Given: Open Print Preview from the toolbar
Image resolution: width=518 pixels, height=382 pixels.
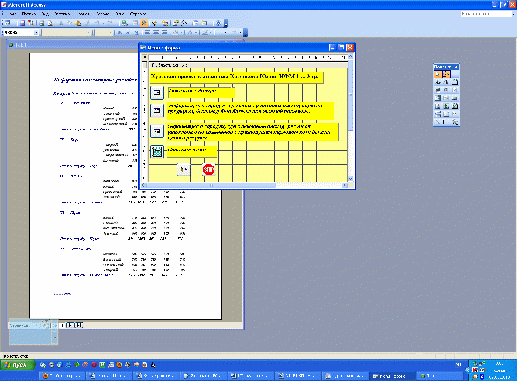Looking at the screenshot, I should (50, 23).
